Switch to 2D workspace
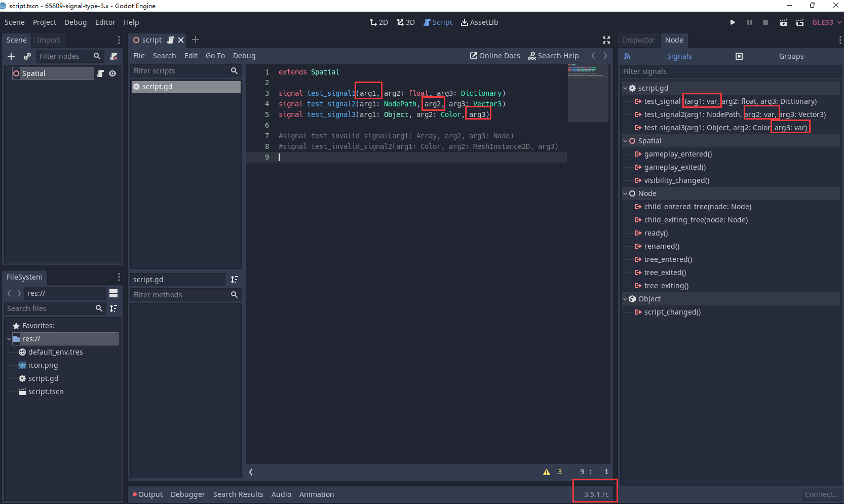 coord(379,22)
